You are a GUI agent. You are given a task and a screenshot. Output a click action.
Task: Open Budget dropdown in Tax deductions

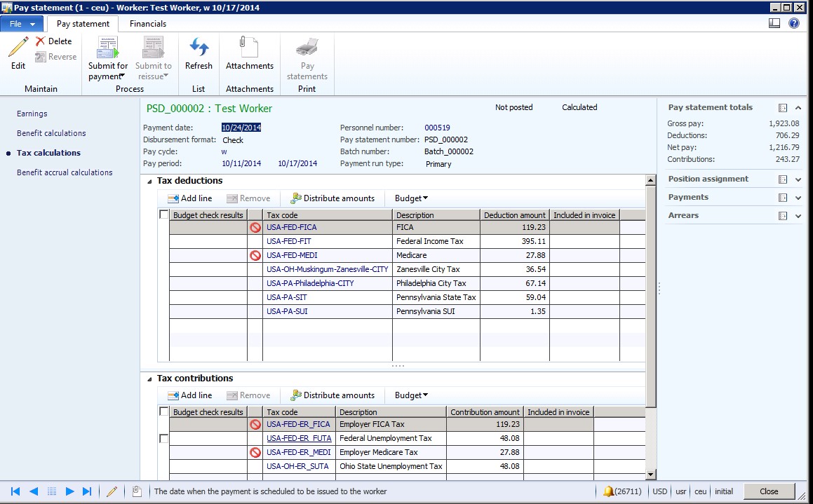(x=411, y=198)
